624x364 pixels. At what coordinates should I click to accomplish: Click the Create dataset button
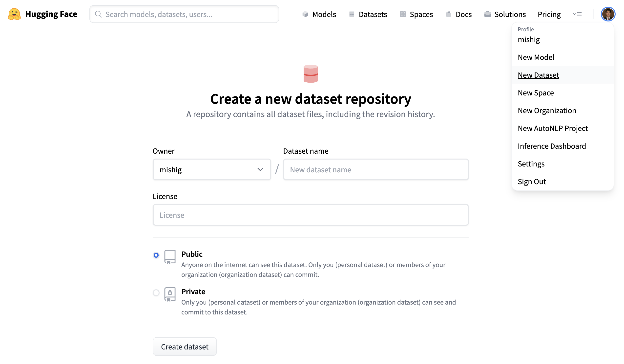pyautogui.click(x=185, y=347)
